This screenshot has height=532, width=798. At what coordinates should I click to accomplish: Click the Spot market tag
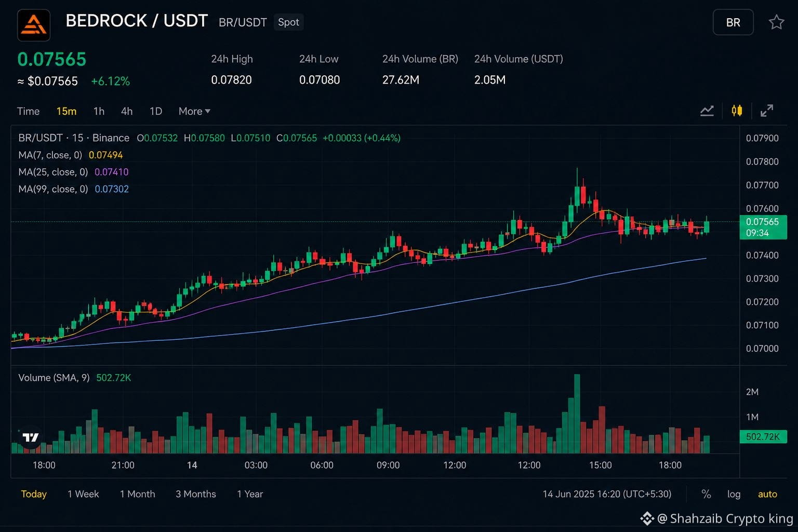(288, 22)
